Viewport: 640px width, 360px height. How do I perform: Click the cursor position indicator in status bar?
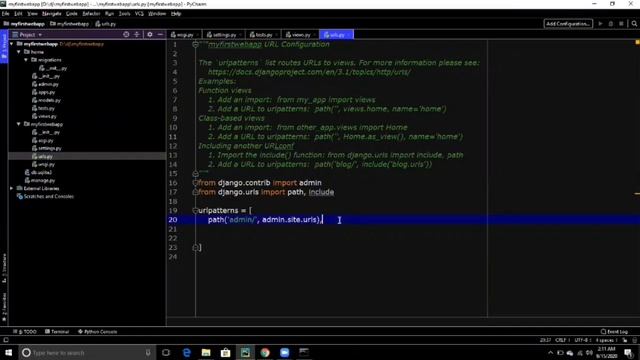(545, 340)
